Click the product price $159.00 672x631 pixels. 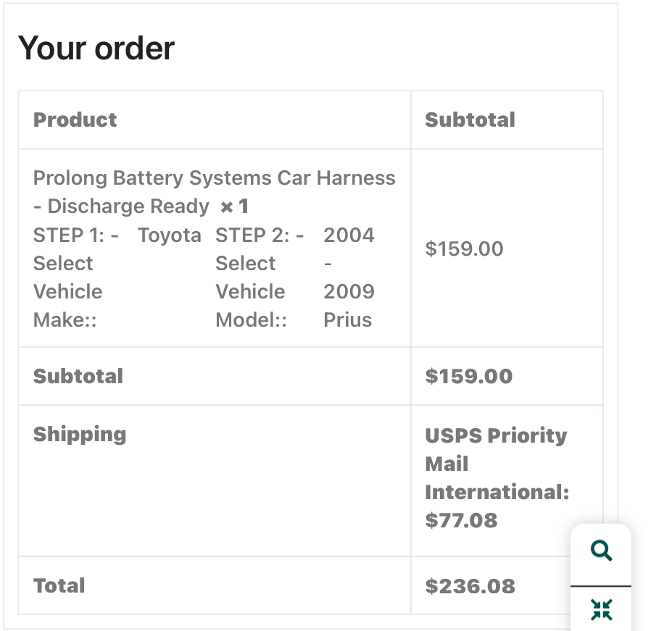click(464, 248)
